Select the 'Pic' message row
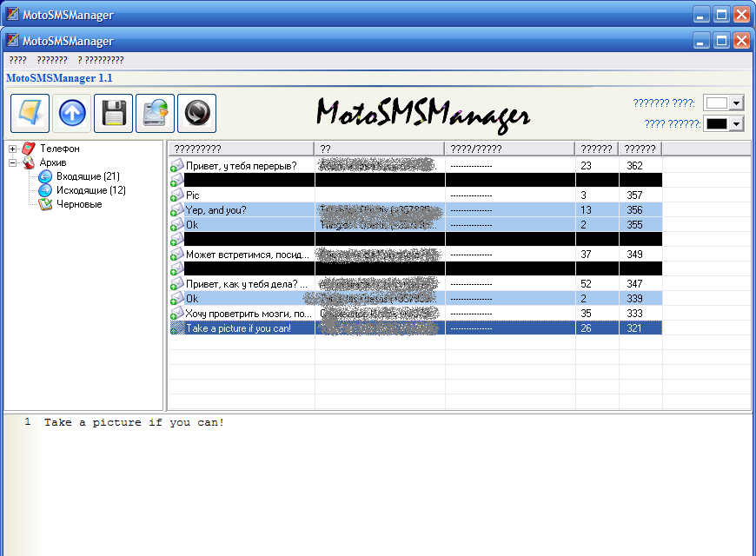 coord(415,195)
